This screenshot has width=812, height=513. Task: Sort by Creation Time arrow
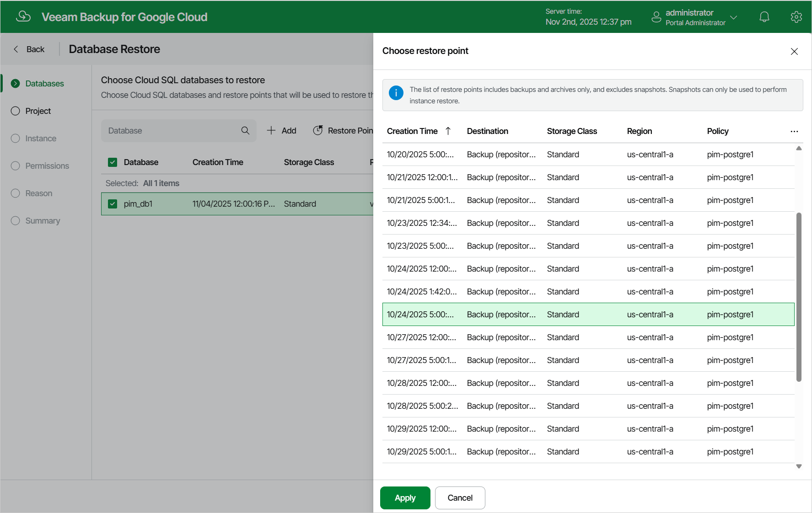448,131
